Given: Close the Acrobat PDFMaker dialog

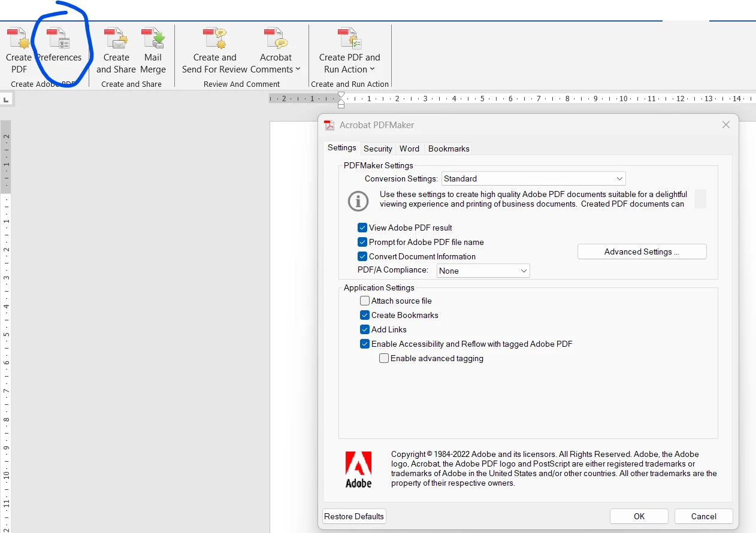Looking at the screenshot, I should (x=726, y=125).
